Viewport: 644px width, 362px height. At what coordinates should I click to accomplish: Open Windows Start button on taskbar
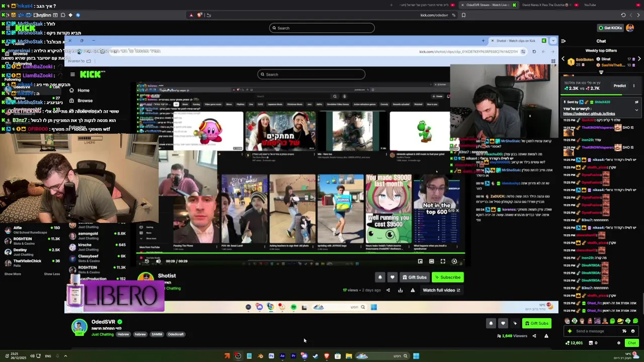pyautogui.click(x=416, y=356)
